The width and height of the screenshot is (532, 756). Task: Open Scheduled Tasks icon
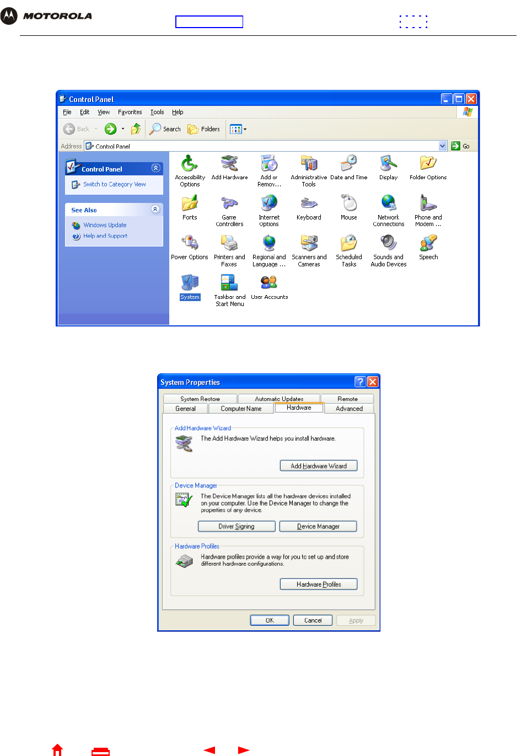[348, 250]
